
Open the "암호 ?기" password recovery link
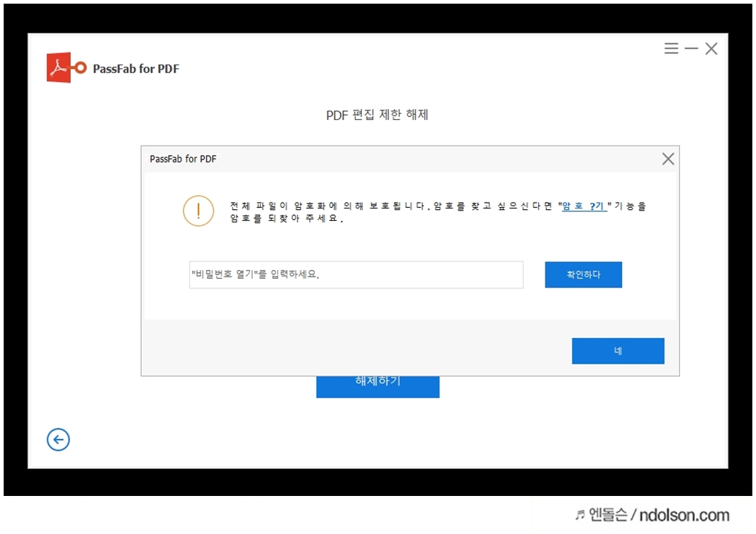pyautogui.click(x=584, y=206)
